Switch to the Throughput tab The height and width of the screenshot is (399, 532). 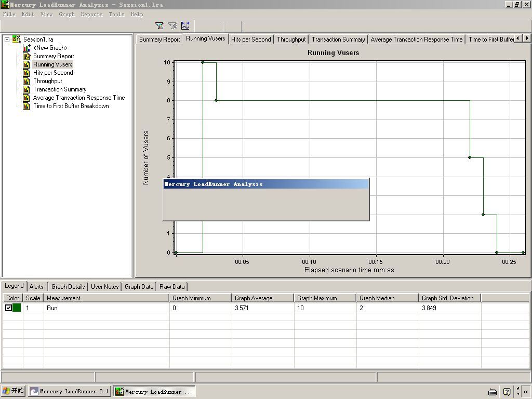point(291,39)
